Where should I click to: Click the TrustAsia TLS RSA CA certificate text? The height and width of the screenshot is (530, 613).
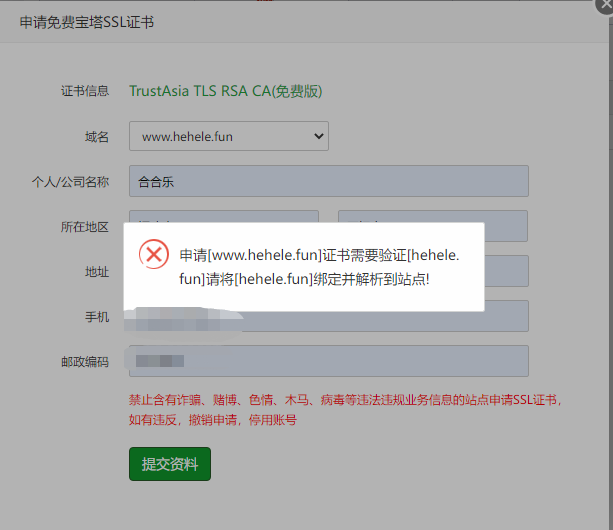(x=226, y=91)
